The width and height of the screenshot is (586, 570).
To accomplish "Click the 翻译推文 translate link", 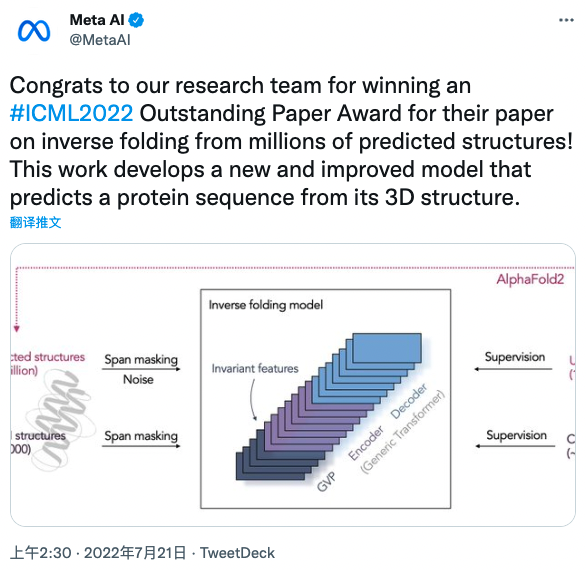I will pyautogui.click(x=35, y=222).
